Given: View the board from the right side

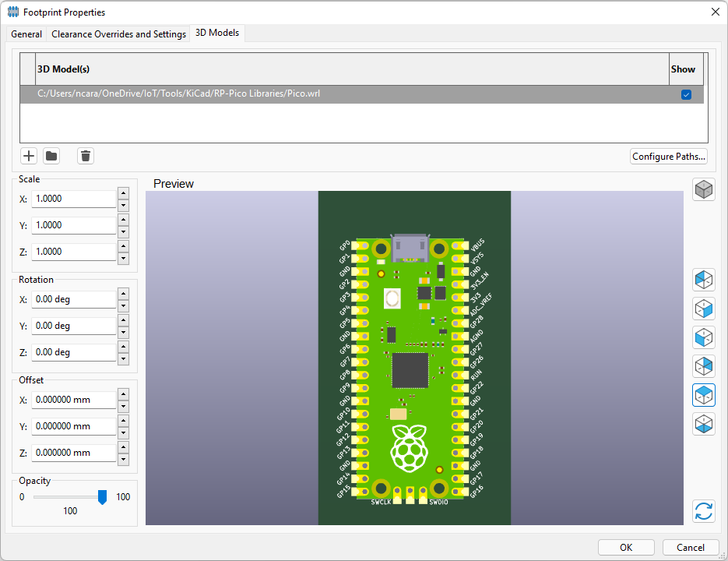Looking at the screenshot, I should [x=703, y=309].
